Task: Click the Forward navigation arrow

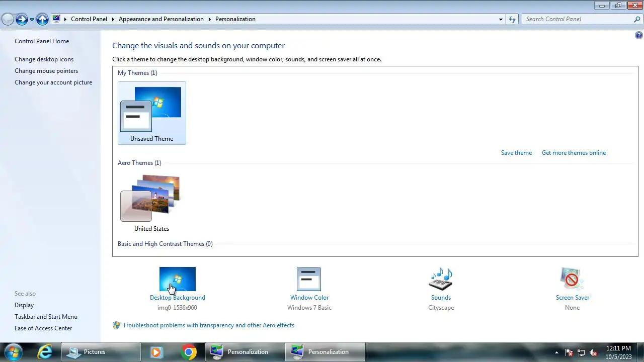Action: click(x=22, y=19)
